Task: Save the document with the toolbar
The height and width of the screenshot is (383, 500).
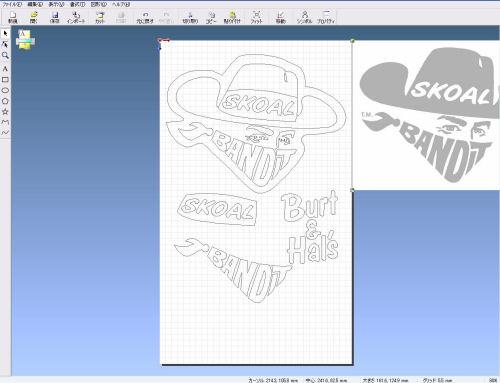Action: (55, 17)
